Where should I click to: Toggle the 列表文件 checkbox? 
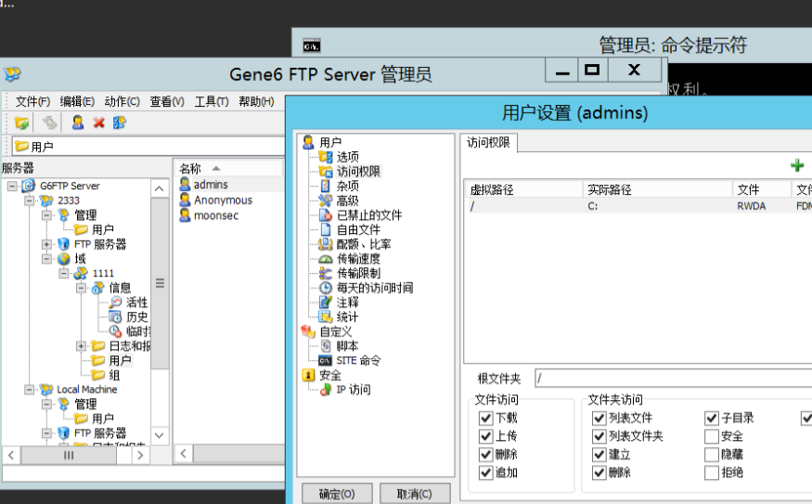pos(599,418)
